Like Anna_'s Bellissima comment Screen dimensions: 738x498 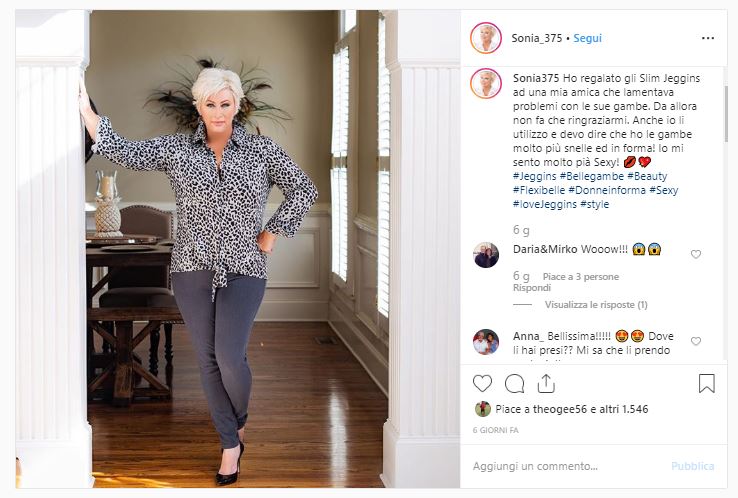pyautogui.click(x=696, y=341)
